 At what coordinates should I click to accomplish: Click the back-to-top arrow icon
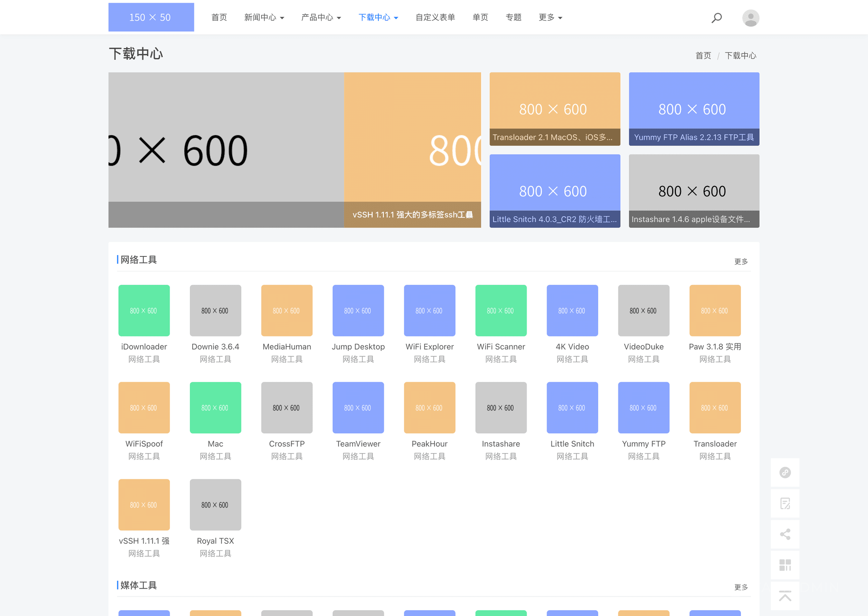click(785, 596)
